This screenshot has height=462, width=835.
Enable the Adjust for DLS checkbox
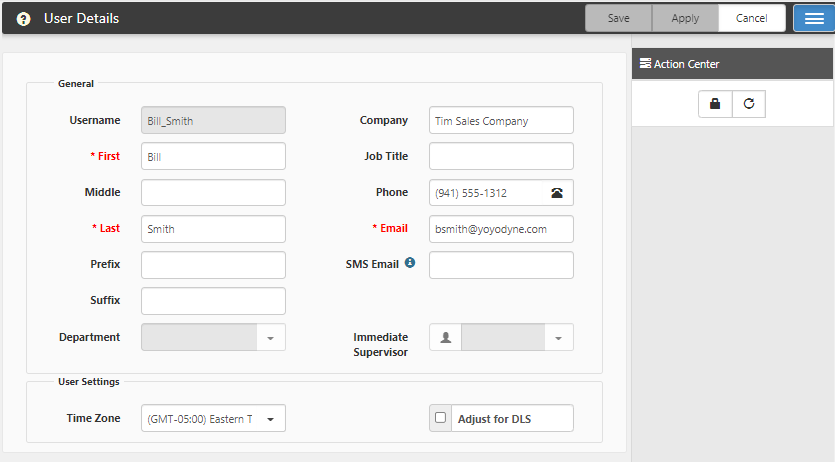441,418
